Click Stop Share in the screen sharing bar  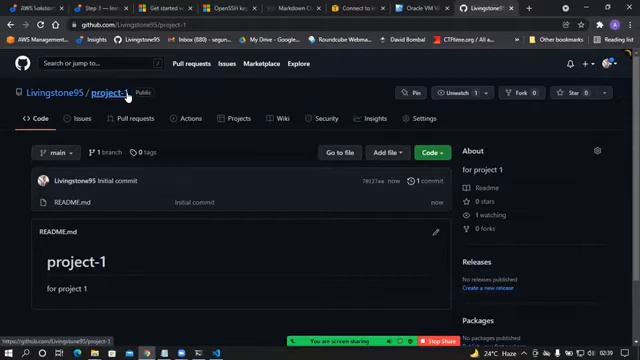438,341
